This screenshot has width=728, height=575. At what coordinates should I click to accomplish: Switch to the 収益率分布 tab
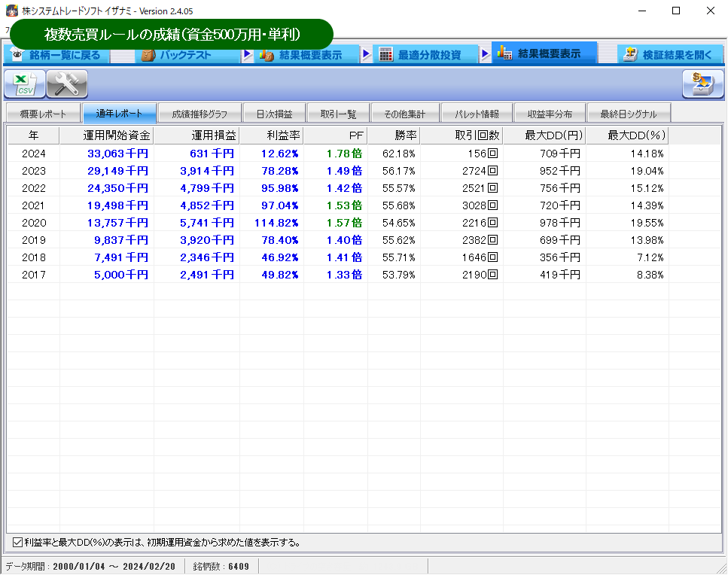[x=550, y=114]
